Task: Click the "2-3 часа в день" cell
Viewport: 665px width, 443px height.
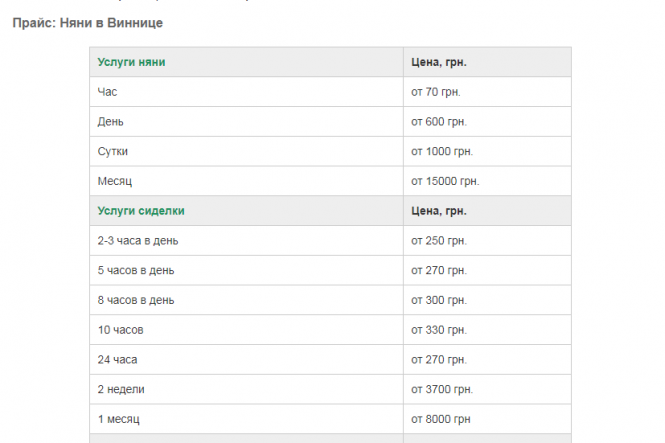Action: 138,241
